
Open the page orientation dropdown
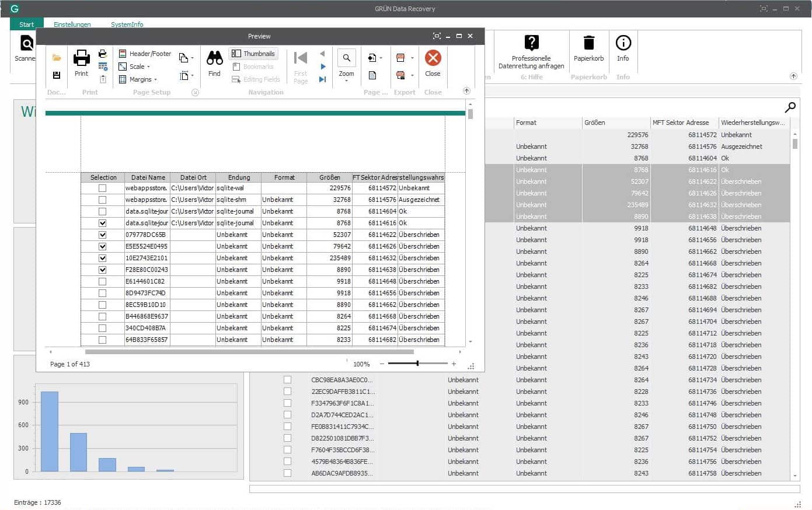pos(186,58)
